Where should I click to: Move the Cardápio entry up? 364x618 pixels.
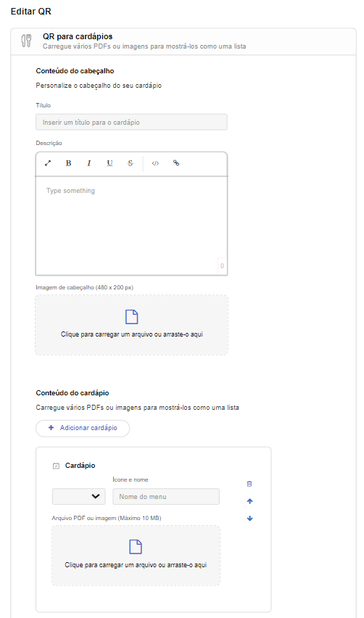[249, 501]
